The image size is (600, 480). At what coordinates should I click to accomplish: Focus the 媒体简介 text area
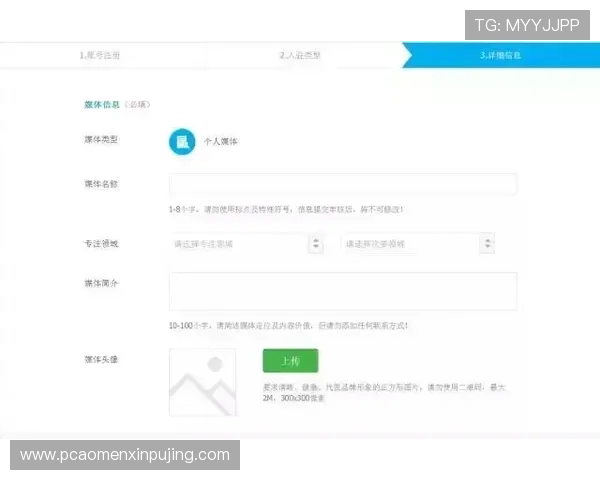point(343,291)
